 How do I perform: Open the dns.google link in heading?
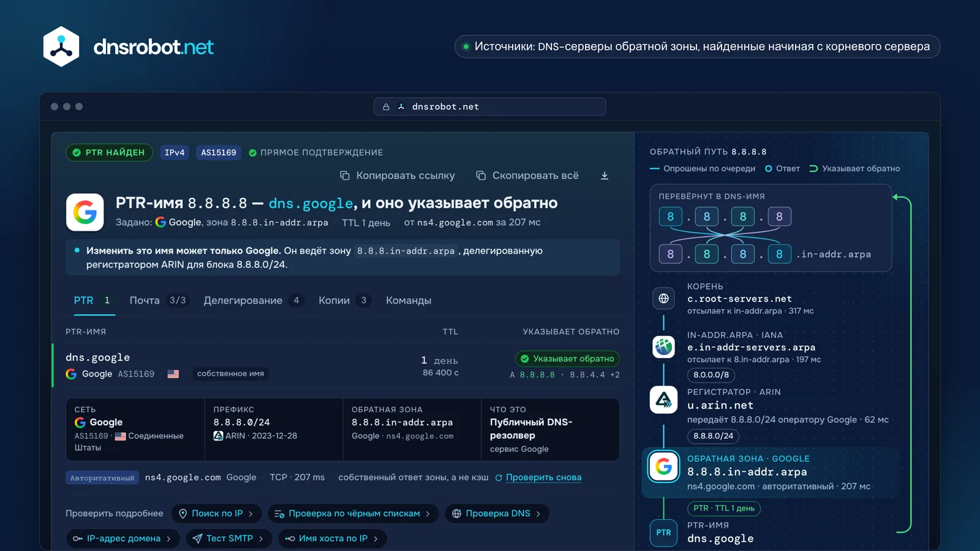[311, 203]
